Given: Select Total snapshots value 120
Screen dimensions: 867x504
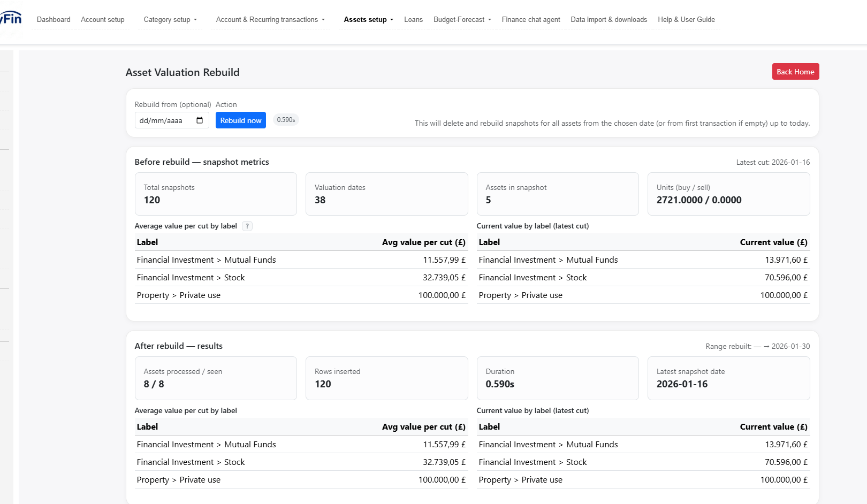Looking at the screenshot, I should click(x=152, y=200).
